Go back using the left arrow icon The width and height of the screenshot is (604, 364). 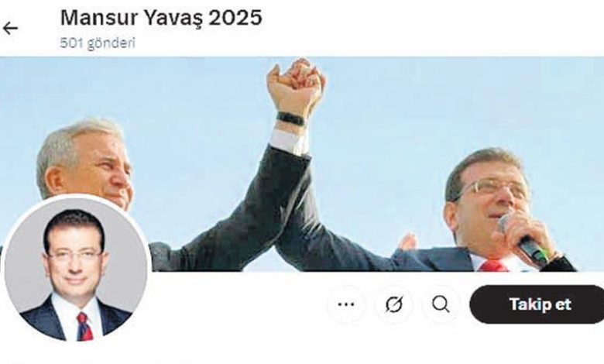click(x=10, y=28)
